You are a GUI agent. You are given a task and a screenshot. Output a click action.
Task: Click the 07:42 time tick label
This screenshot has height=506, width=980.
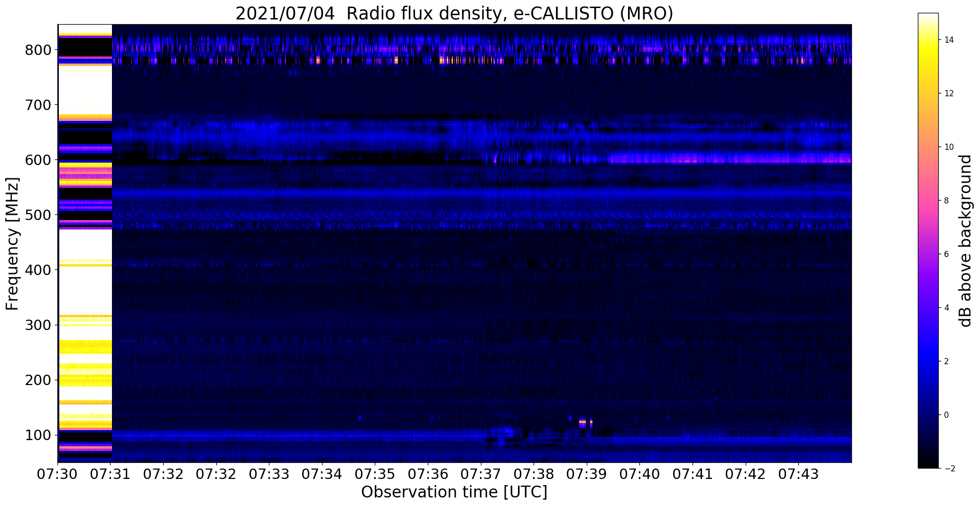click(x=746, y=474)
